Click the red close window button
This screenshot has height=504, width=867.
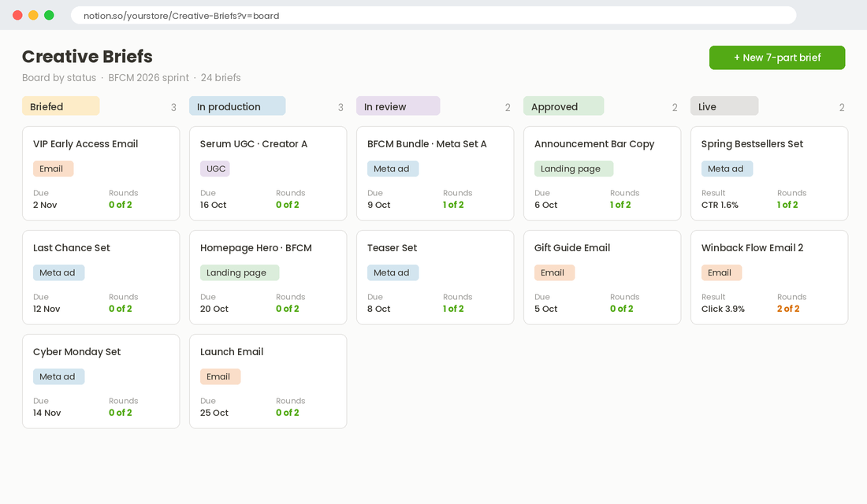(17, 15)
